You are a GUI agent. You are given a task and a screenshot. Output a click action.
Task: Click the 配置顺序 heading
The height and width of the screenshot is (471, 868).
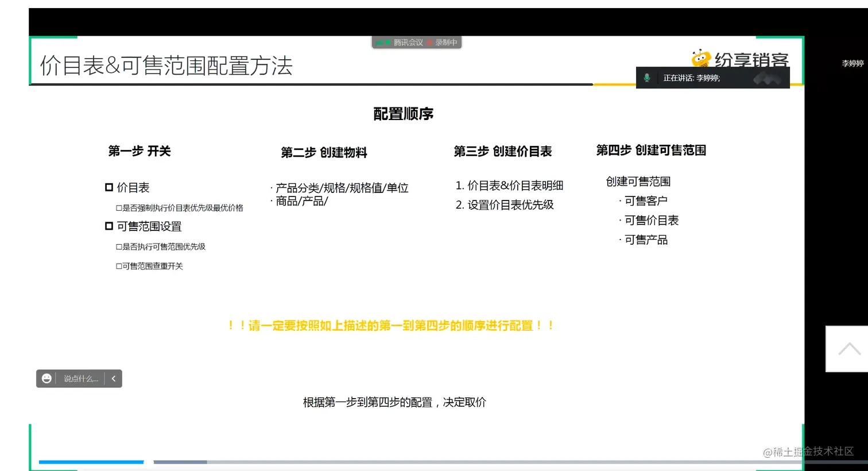404,114
